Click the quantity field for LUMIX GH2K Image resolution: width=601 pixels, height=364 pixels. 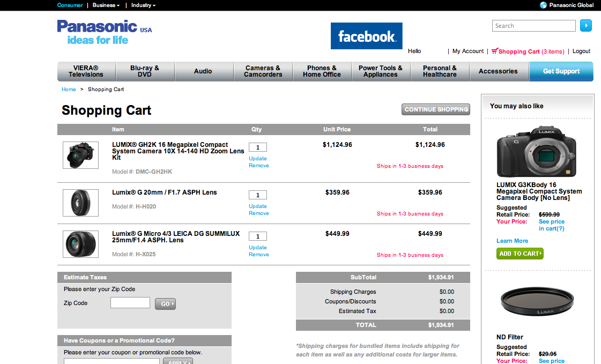pyautogui.click(x=258, y=147)
